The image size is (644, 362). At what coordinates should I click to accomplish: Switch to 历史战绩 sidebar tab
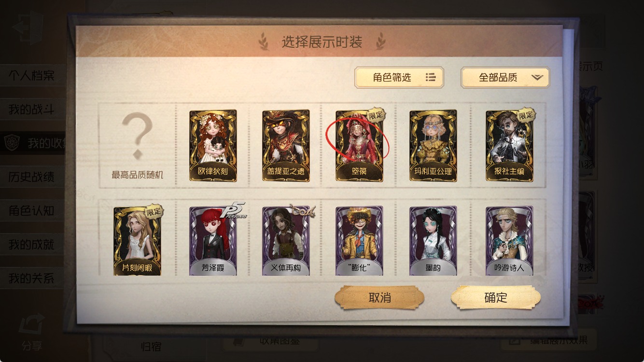point(32,177)
